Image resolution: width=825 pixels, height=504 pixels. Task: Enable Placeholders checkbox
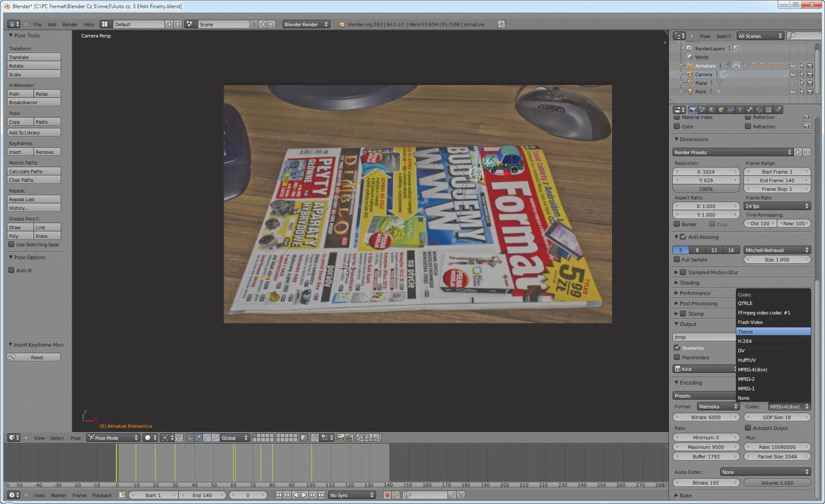(677, 357)
